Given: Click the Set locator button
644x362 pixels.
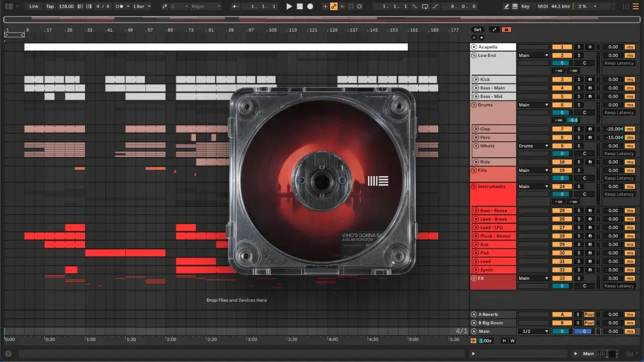Looking at the screenshot, I should [477, 30].
